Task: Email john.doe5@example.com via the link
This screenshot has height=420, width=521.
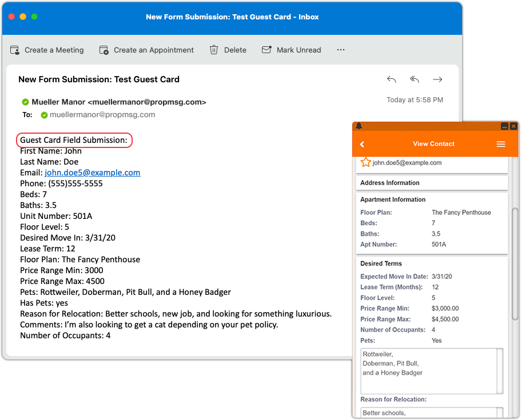Action: coord(93,173)
